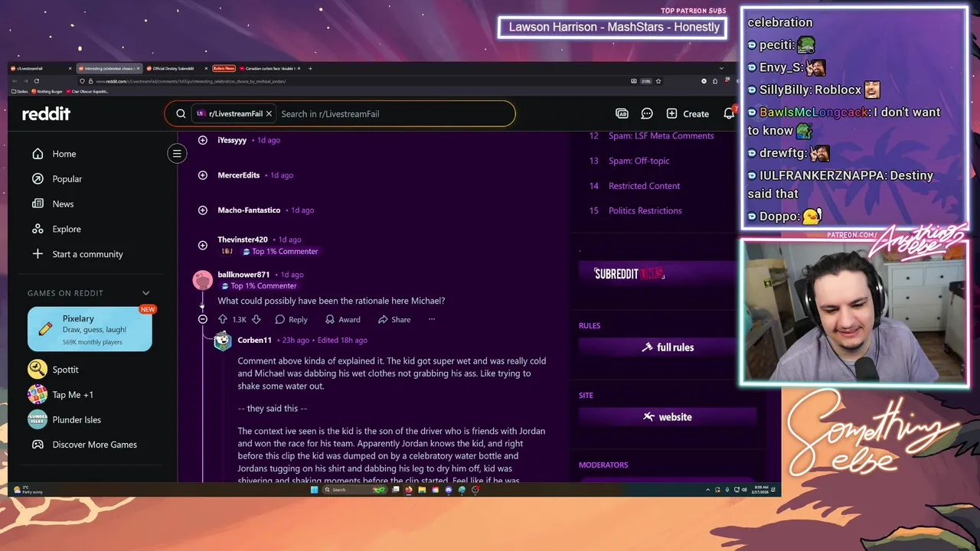Open the Pixelary game card

pos(90,329)
